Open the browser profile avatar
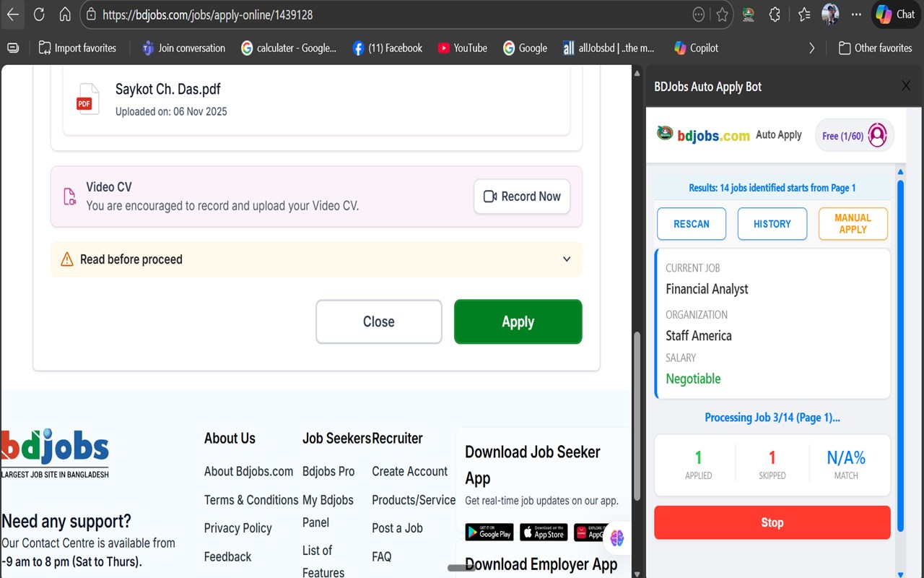The image size is (924, 578). [x=830, y=14]
